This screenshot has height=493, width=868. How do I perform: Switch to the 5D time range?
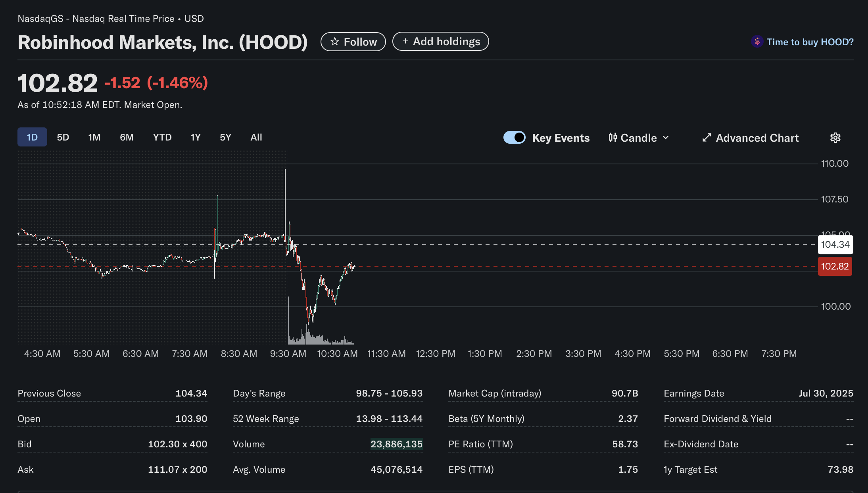63,137
